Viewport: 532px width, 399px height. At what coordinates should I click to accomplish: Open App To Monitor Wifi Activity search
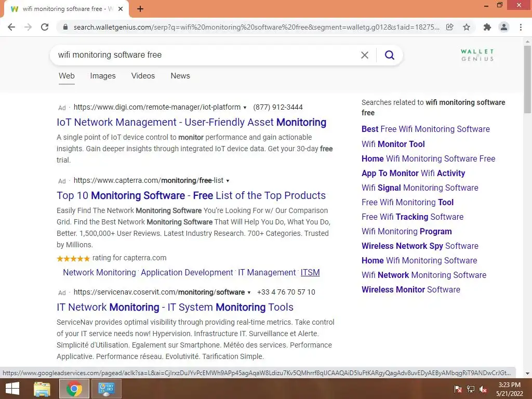[413, 174]
